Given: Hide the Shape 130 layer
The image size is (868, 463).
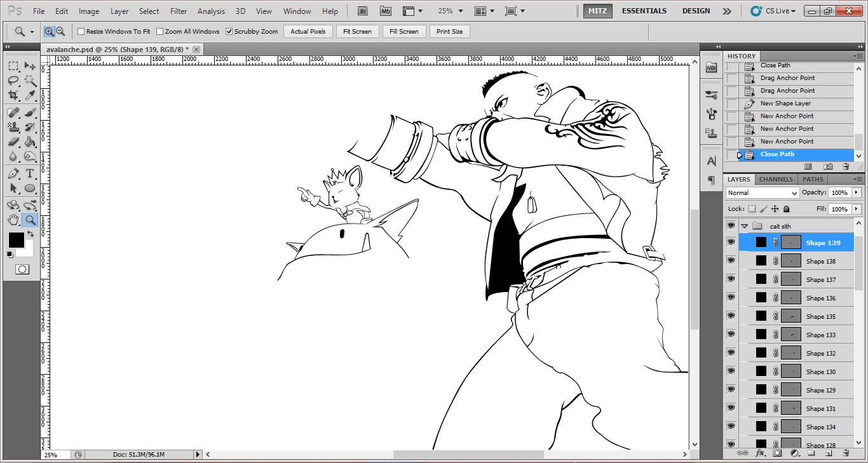Looking at the screenshot, I should 731,371.
